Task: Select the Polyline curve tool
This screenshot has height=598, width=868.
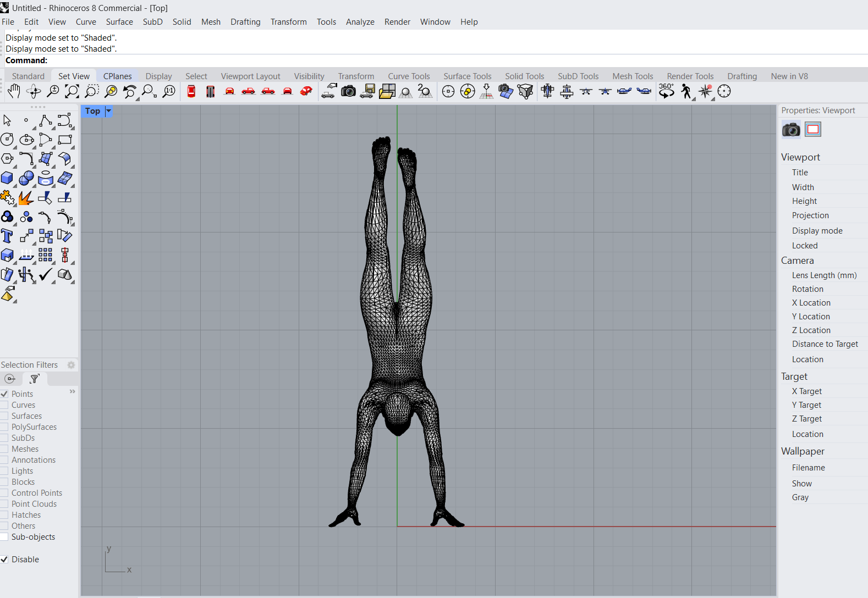Action: point(46,120)
